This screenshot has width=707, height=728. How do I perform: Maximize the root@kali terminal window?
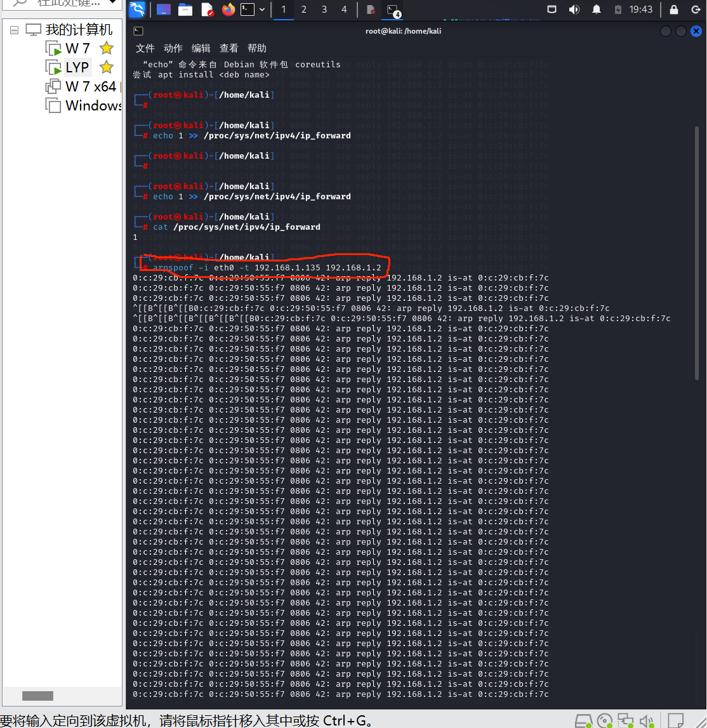(x=680, y=31)
